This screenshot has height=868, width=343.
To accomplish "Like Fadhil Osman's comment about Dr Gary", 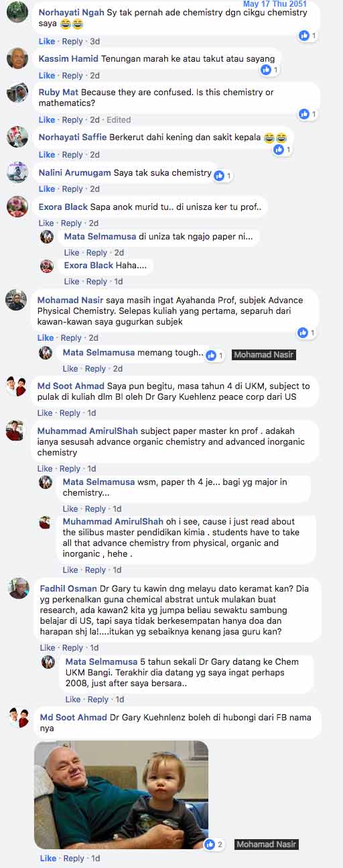I will [47, 648].
